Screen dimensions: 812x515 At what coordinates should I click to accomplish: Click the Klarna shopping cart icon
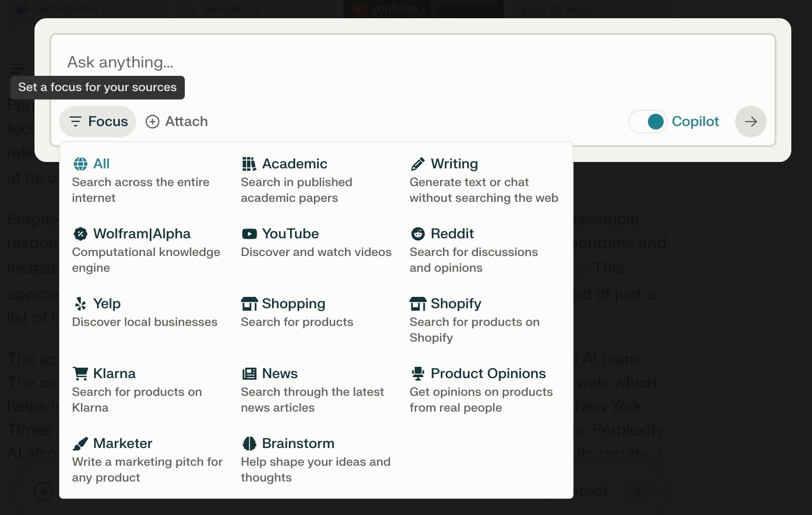[x=80, y=373]
